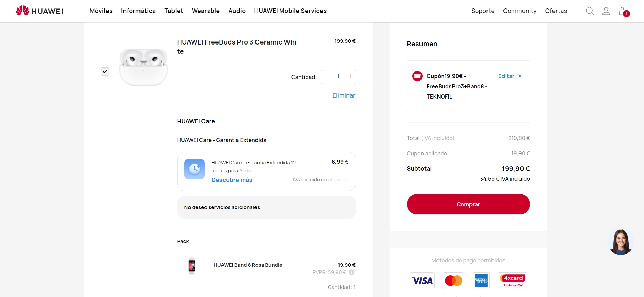Click the HUAWEI logo
Viewport: 644px width, 297px height.
point(39,11)
